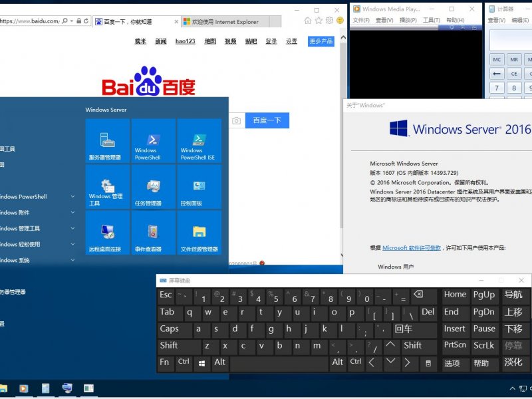
Task: Expand the Windows 管理工具 folder in app list
Action: [x=72, y=229]
